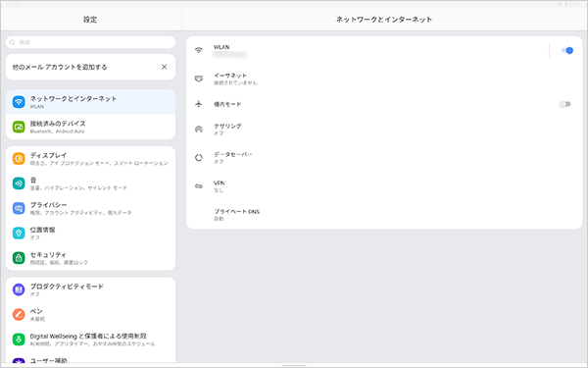Click the orange ディスプレイ icon

pyautogui.click(x=19, y=158)
